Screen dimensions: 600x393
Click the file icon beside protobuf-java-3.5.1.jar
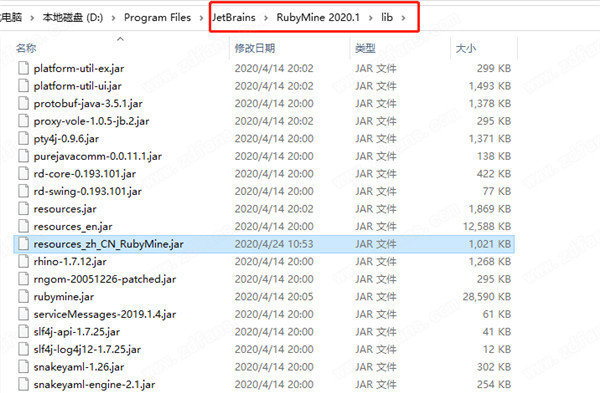coord(23,103)
